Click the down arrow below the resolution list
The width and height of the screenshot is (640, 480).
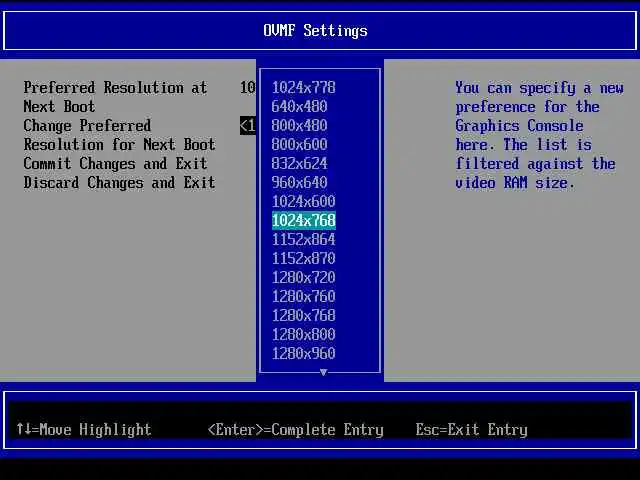pyautogui.click(x=323, y=372)
